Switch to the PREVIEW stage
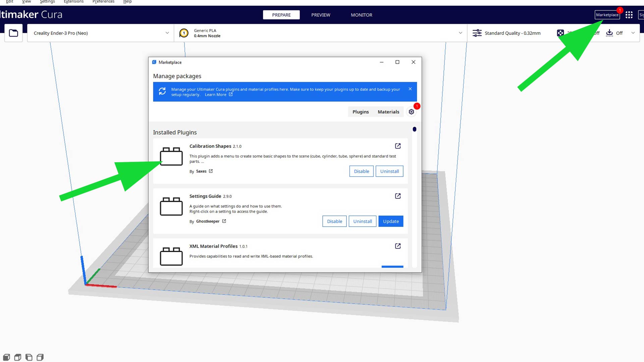 (x=321, y=15)
